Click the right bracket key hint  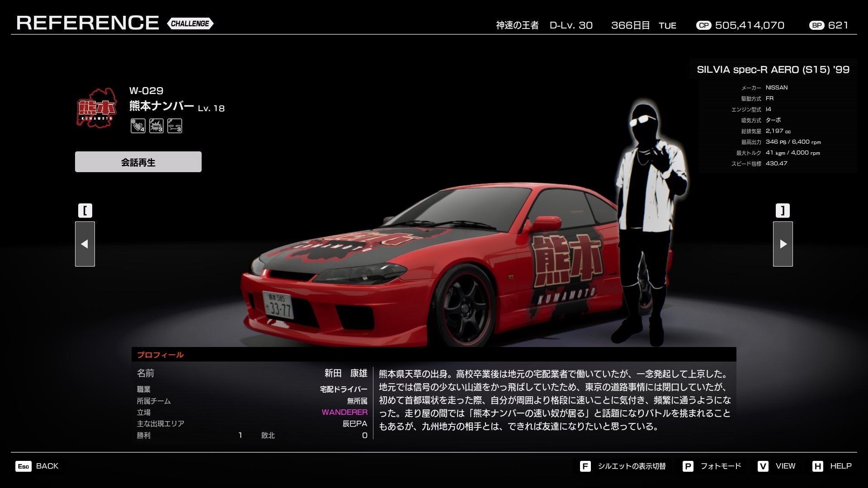(783, 211)
